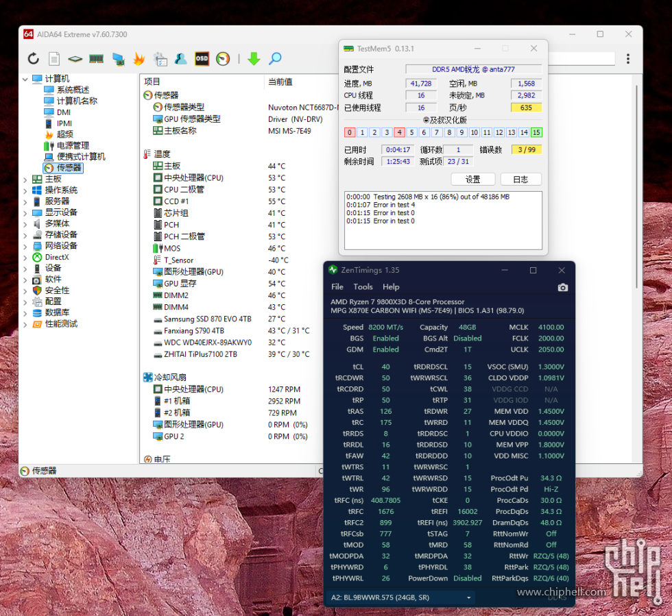Expand the 操作系统 tree node

(x=25, y=191)
